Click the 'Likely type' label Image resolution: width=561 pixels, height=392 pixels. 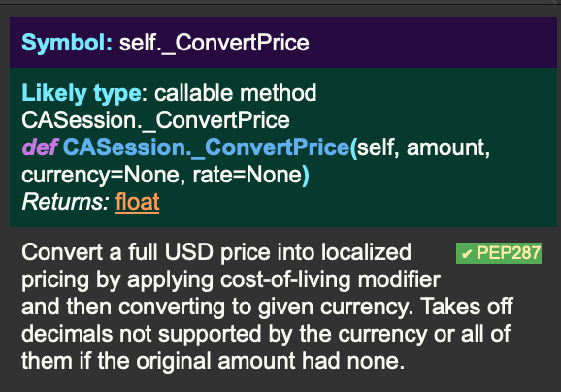(82, 93)
